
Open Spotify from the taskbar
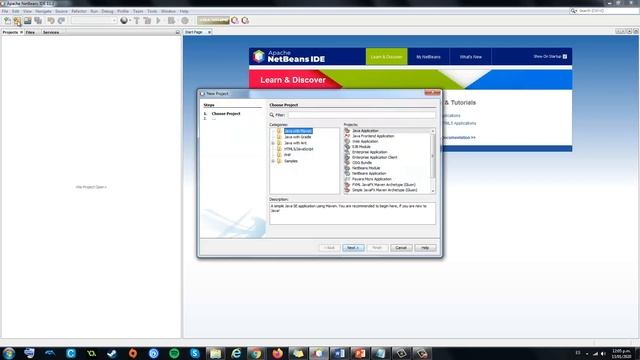click(174, 353)
